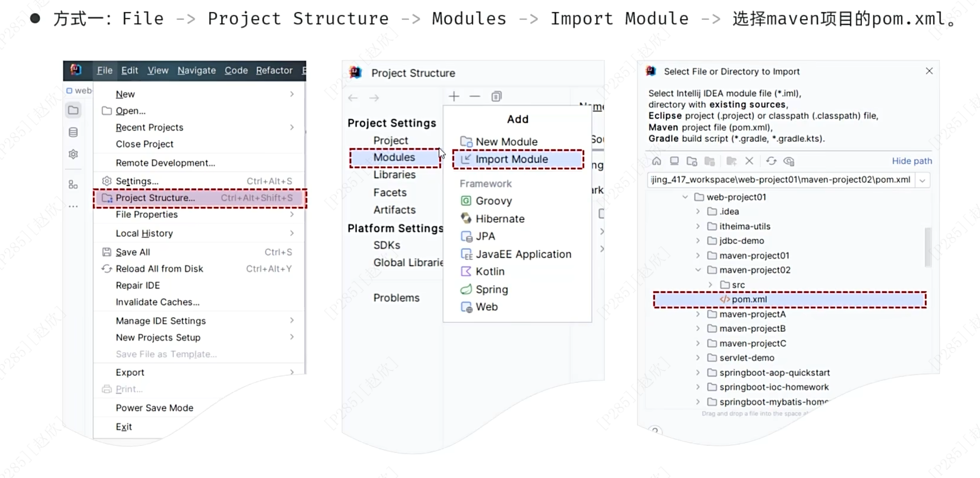Collapse the web-project01 tree node
This screenshot has height=478, width=980.
[685, 197]
